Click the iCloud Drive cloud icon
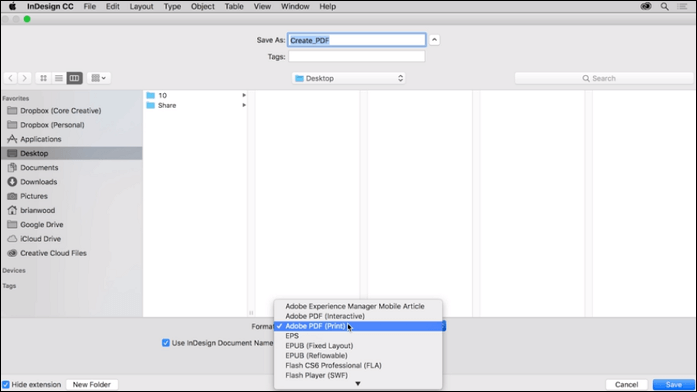697x392 pixels. [12, 239]
